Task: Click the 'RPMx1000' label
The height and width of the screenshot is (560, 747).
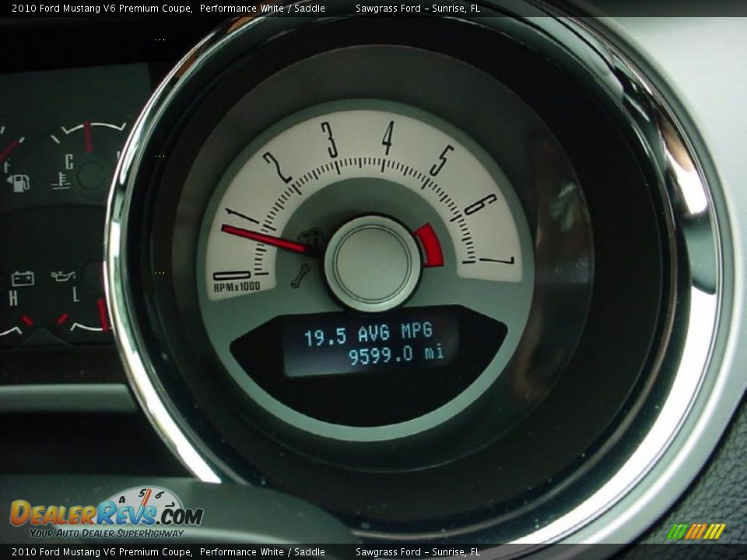Action: coord(237,287)
